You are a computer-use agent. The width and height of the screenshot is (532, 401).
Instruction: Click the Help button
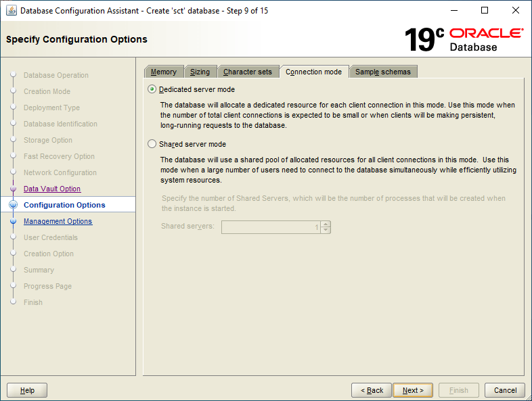[27, 390]
